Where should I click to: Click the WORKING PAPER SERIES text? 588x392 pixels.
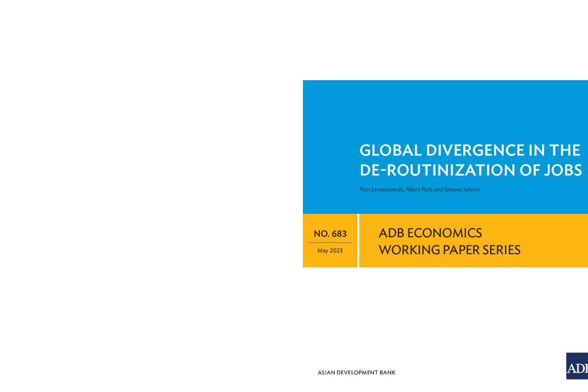coord(449,250)
